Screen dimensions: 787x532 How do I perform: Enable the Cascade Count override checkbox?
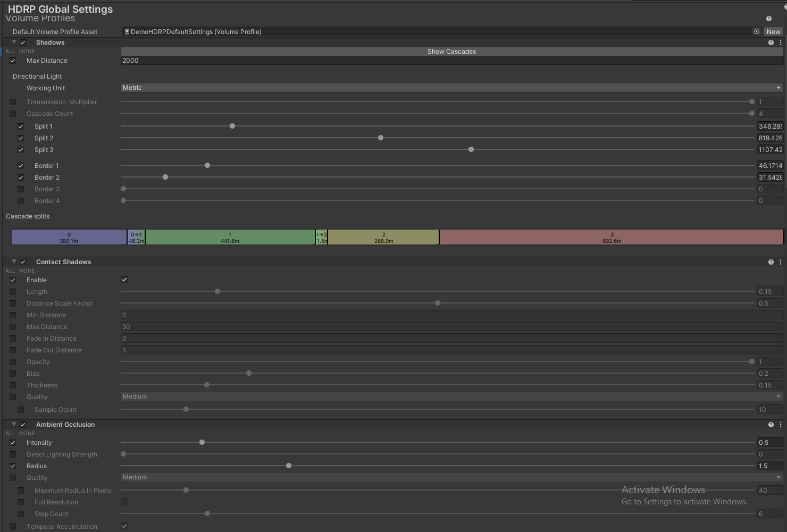(x=13, y=114)
